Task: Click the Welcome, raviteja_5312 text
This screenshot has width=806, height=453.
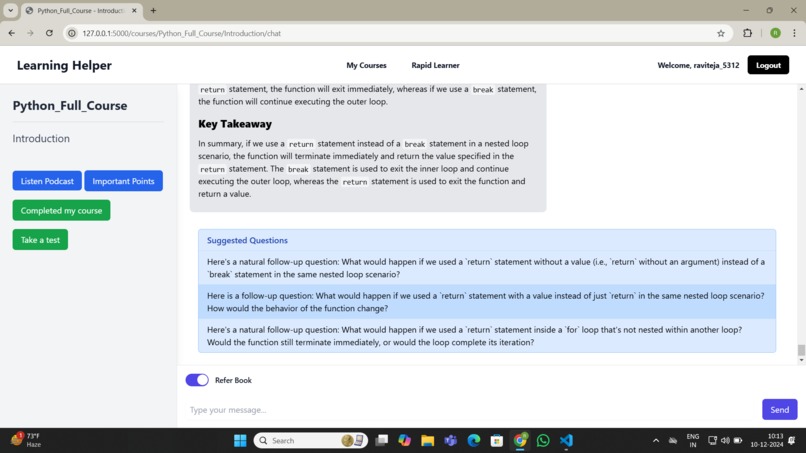Action: pos(698,65)
